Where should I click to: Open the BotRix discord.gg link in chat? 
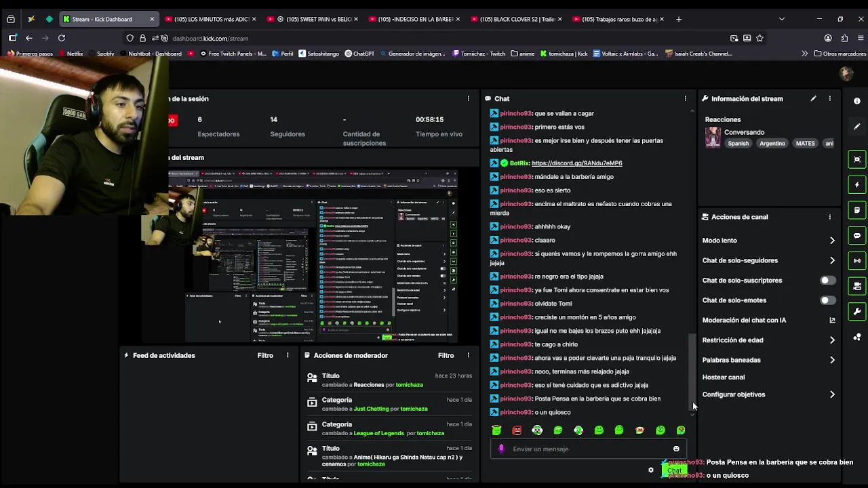[576, 163]
